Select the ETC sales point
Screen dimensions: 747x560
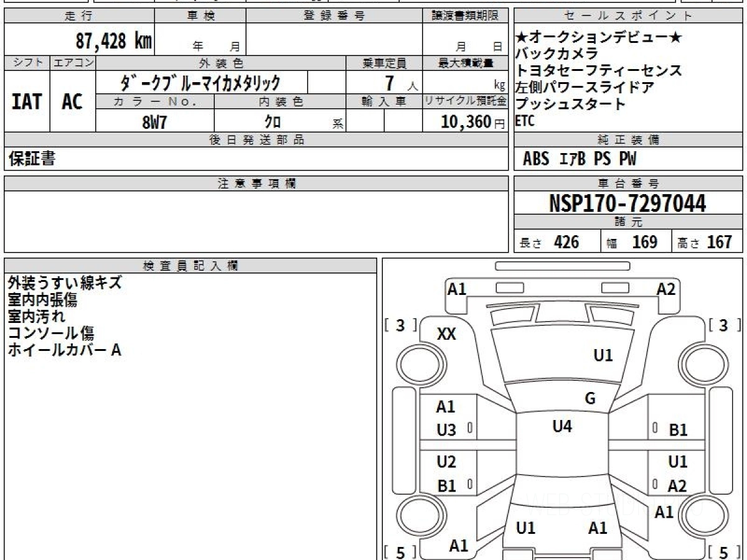click(x=525, y=121)
